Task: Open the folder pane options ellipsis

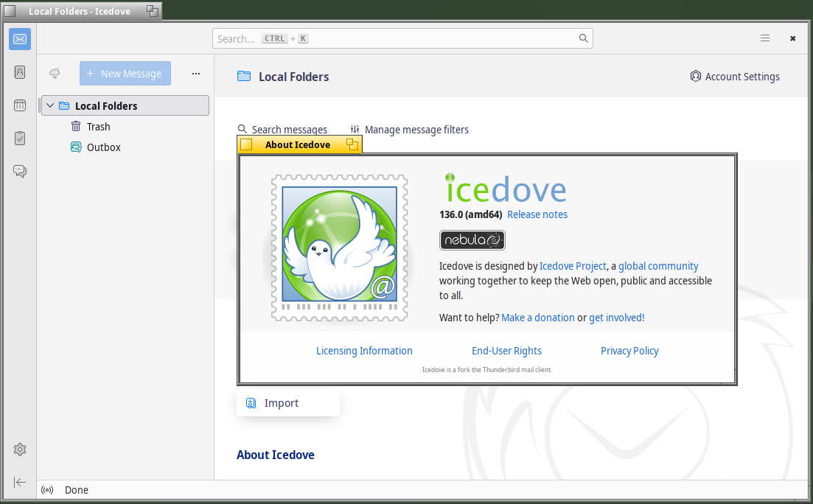Action: click(x=196, y=74)
